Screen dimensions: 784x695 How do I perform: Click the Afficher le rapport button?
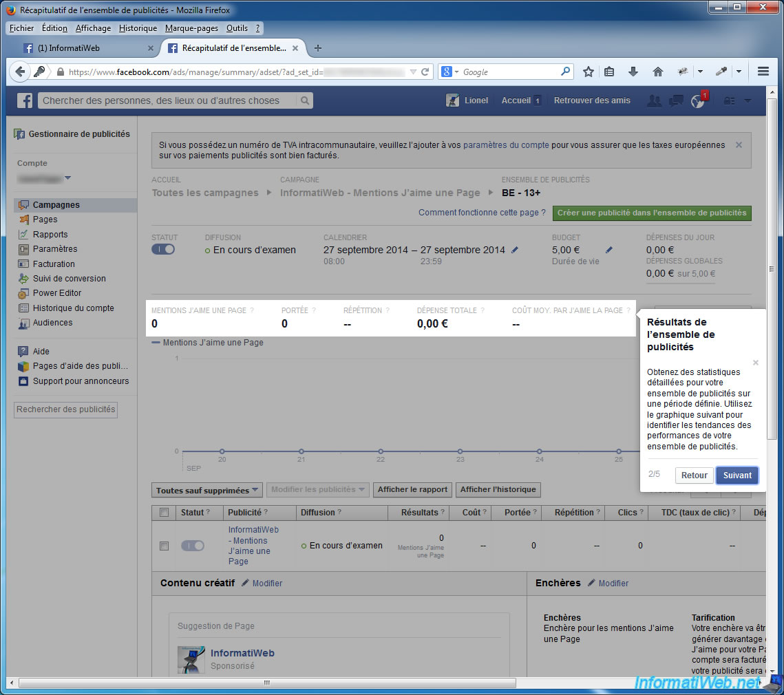pyautogui.click(x=412, y=489)
